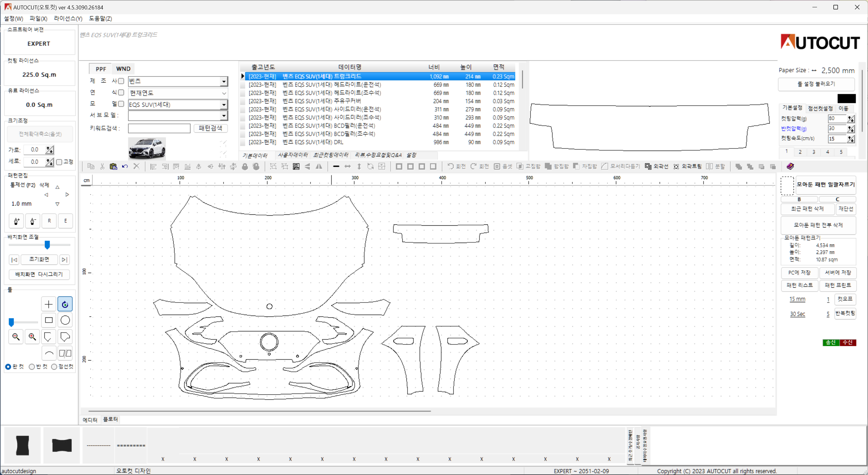The height and width of the screenshot is (475, 868).
Task: Select the 점선컷 radio button
Action: 54,367
